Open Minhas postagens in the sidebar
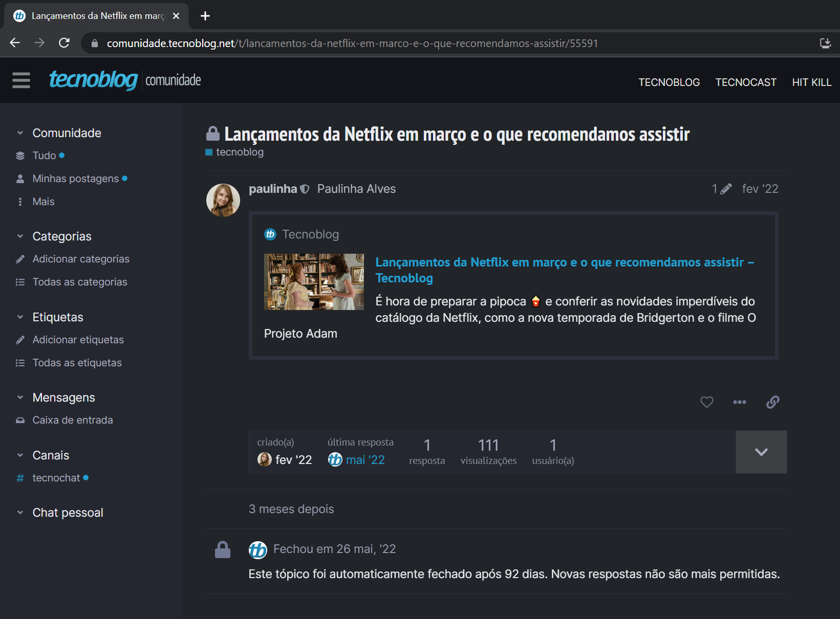The height and width of the screenshot is (619, 840). 72,179
